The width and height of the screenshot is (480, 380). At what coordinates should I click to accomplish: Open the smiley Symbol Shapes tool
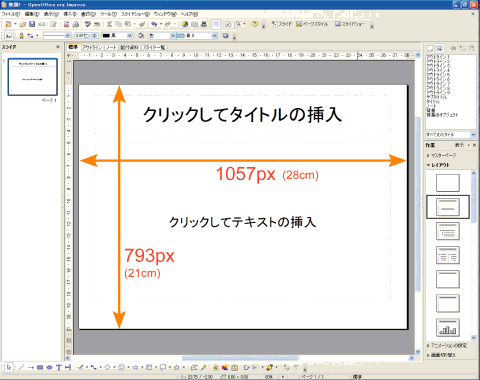[x=122, y=367]
